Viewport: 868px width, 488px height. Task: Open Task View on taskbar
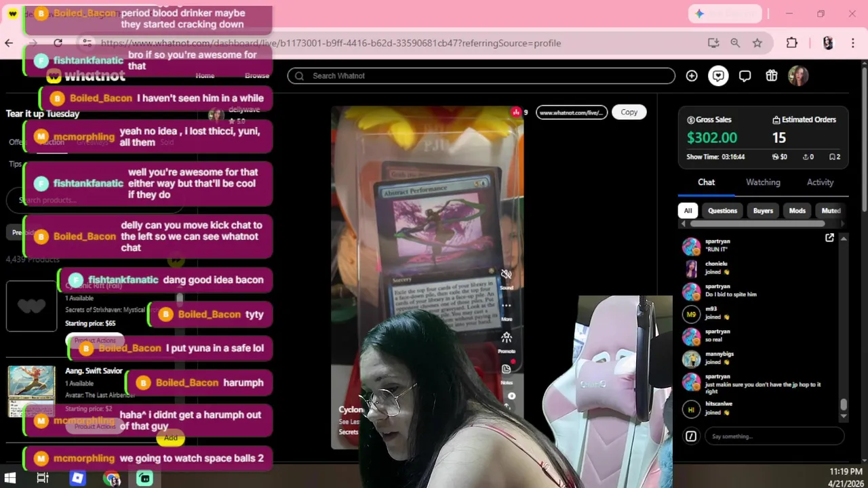pos(43,479)
